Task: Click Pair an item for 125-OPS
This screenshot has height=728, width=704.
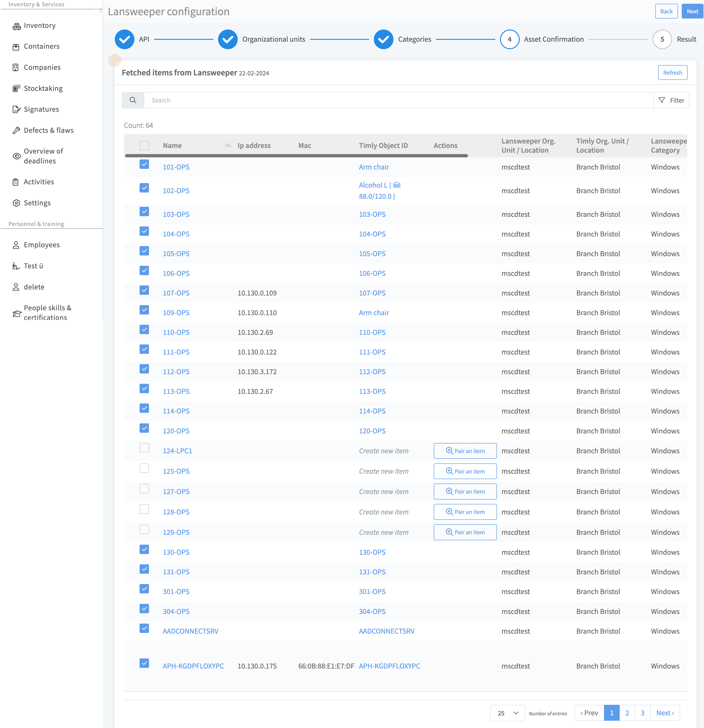Action: click(465, 471)
